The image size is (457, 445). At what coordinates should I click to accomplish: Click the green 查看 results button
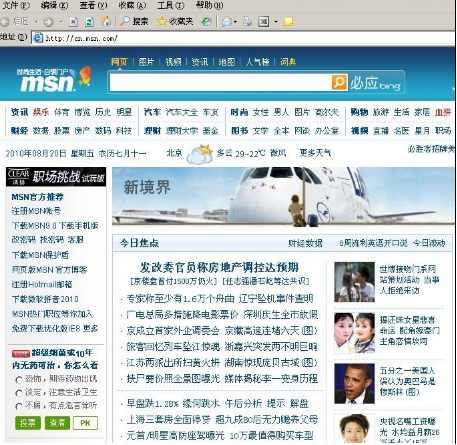click(x=57, y=423)
